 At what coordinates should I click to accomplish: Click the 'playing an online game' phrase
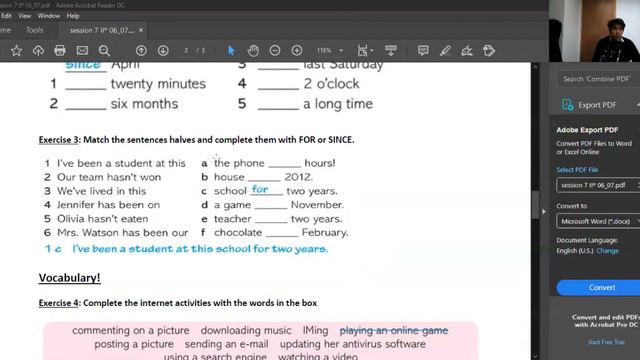click(394, 330)
